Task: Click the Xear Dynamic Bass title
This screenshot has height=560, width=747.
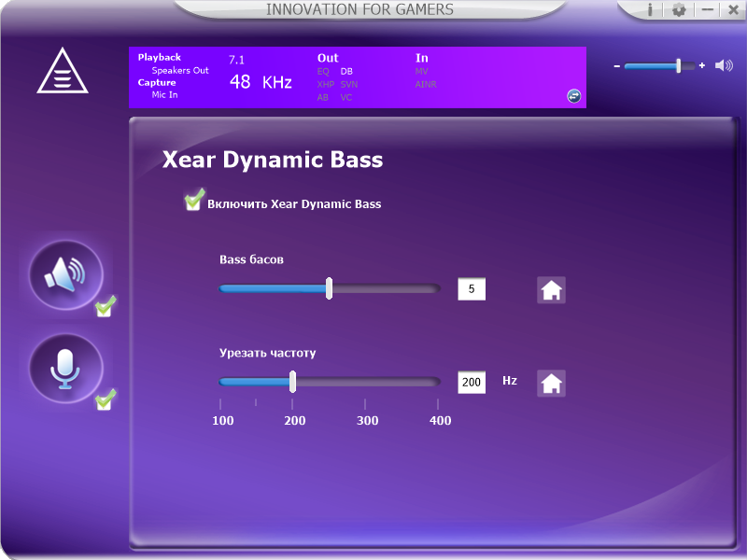Action: tap(273, 160)
